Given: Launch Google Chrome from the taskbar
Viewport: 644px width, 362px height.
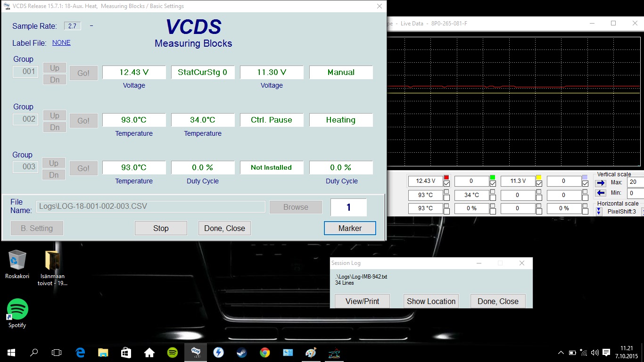Looking at the screenshot, I should pos(264,352).
